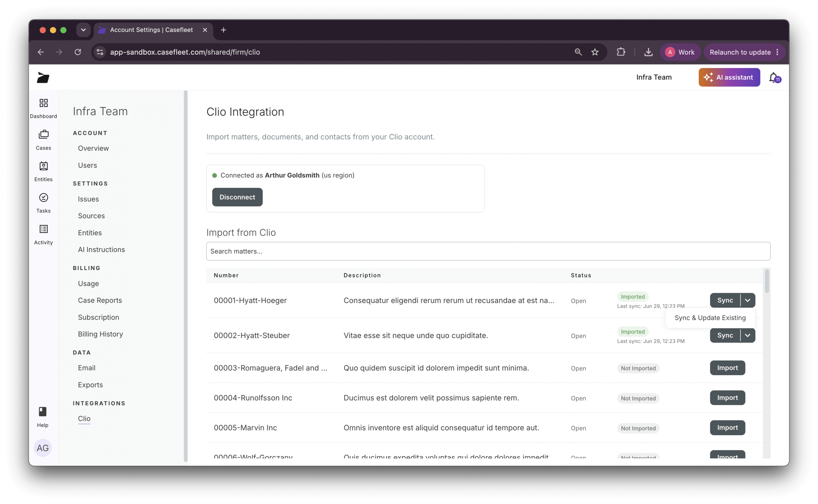818x504 pixels.
Task: Open the Dashboard icon in the sidebar
Action: (x=43, y=103)
